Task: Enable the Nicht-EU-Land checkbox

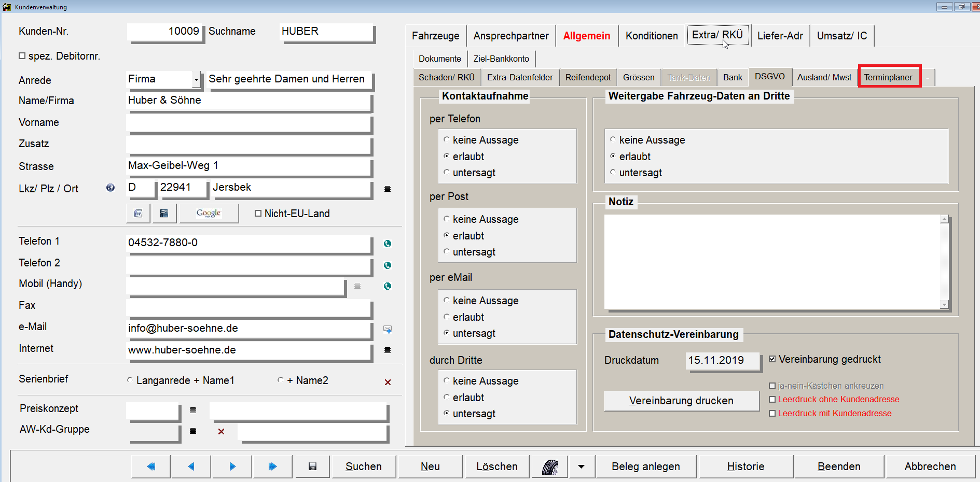Action: [258, 214]
